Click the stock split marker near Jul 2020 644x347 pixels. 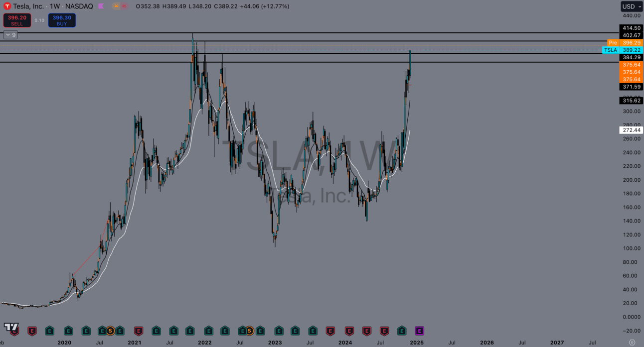click(x=110, y=331)
